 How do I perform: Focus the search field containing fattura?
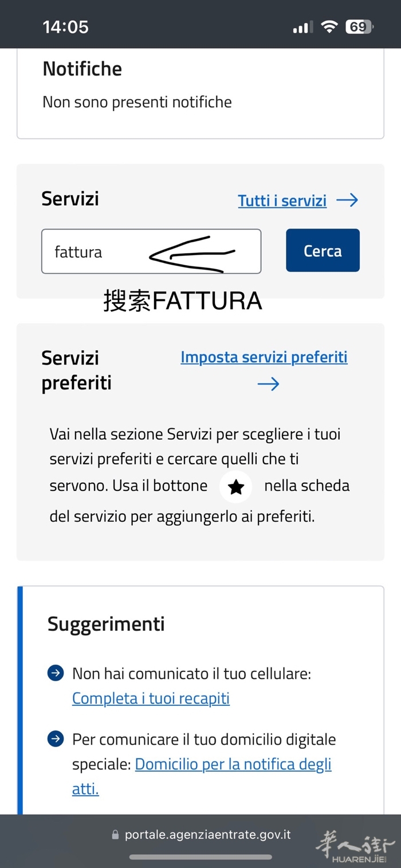151,252
